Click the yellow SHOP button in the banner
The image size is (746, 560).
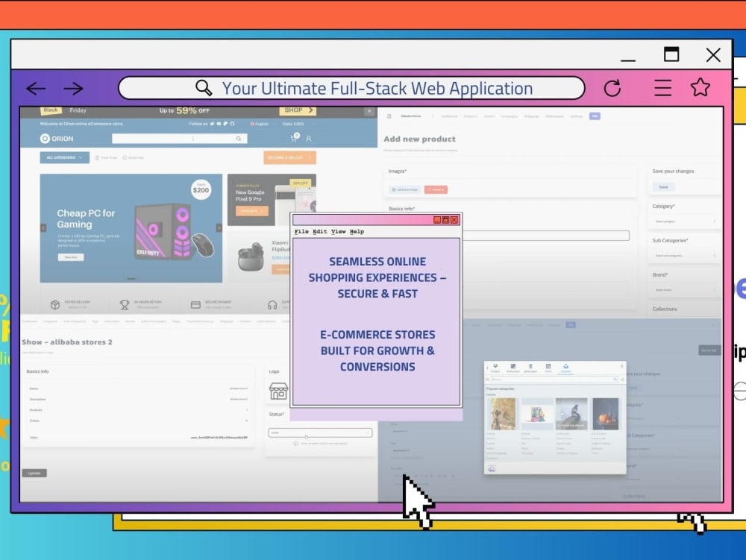(x=298, y=110)
